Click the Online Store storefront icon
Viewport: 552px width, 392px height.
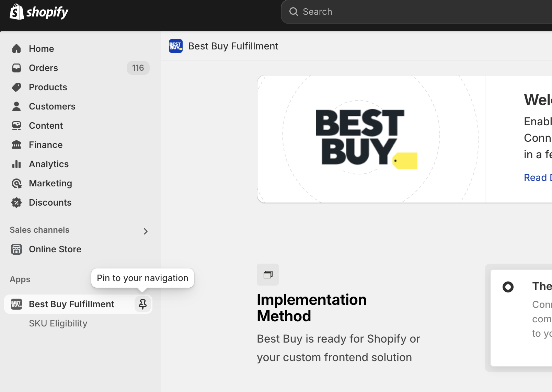pos(16,249)
